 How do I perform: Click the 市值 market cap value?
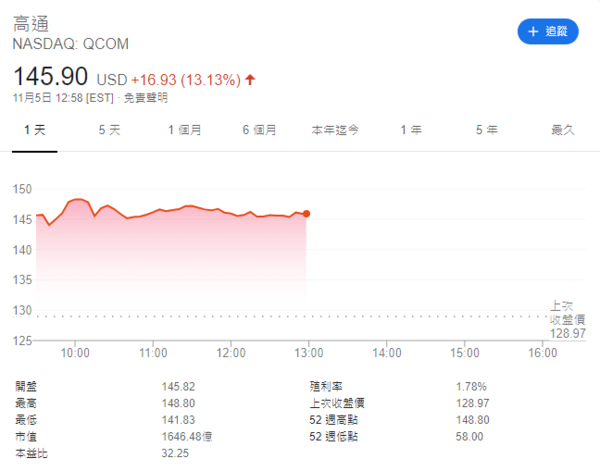(x=187, y=437)
